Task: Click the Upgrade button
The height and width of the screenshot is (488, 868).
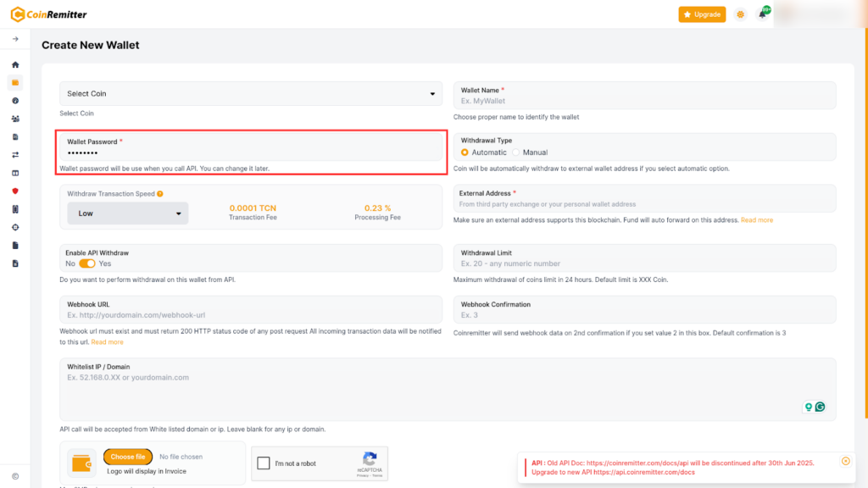Action: [x=702, y=14]
